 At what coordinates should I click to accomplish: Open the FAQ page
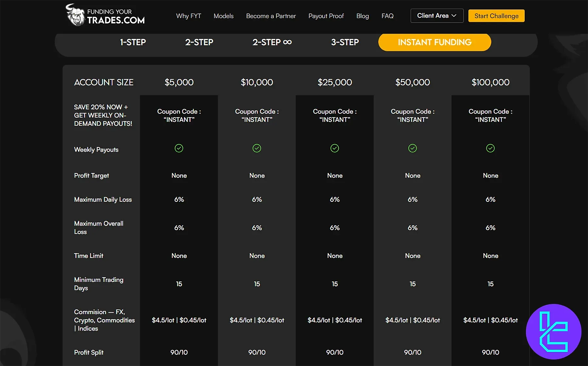tap(387, 16)
